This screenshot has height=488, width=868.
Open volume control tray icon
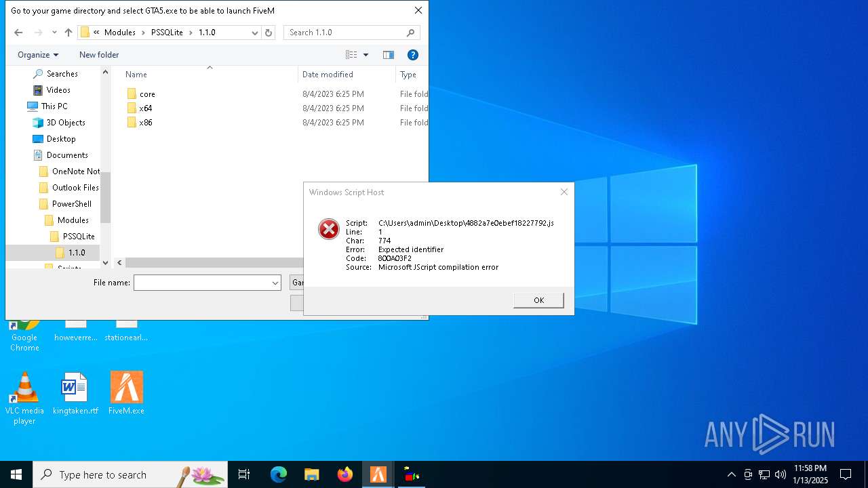(x=781, y=474)
